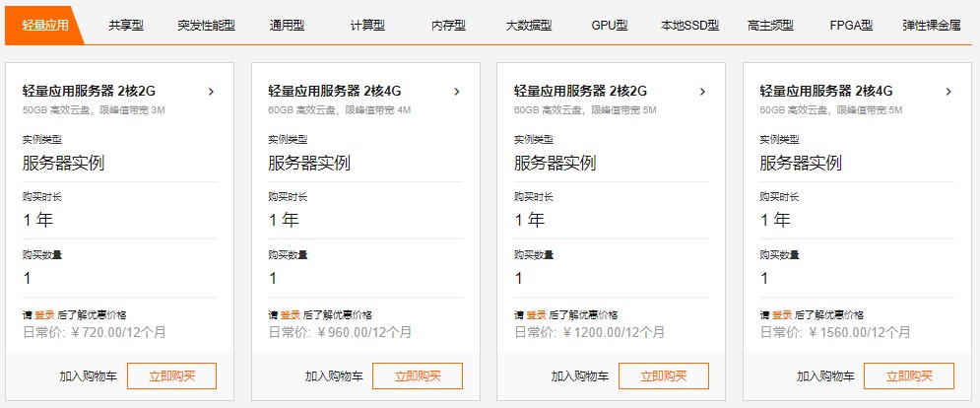Click subtitle 50GB 高效云盘，限峰值带宽 3M
Screen dimensions: 980x408
tap(94, 110)
